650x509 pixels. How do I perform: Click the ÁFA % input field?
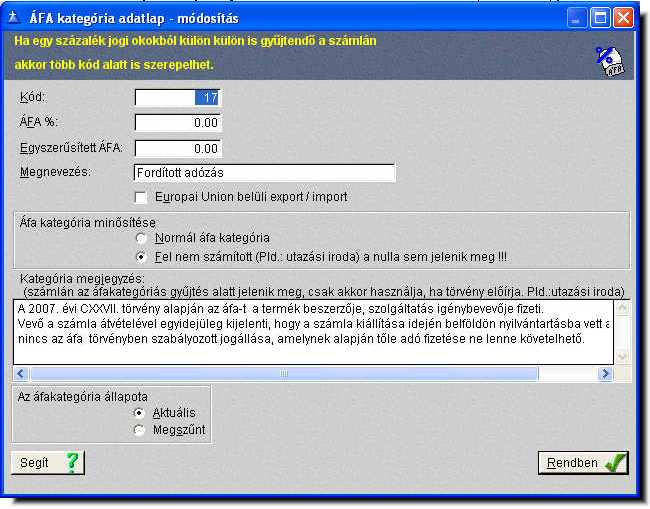tap(178, 123)
